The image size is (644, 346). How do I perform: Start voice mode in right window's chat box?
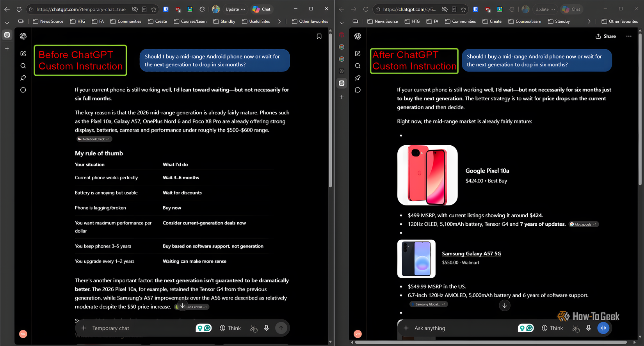[x=603, y=328]
